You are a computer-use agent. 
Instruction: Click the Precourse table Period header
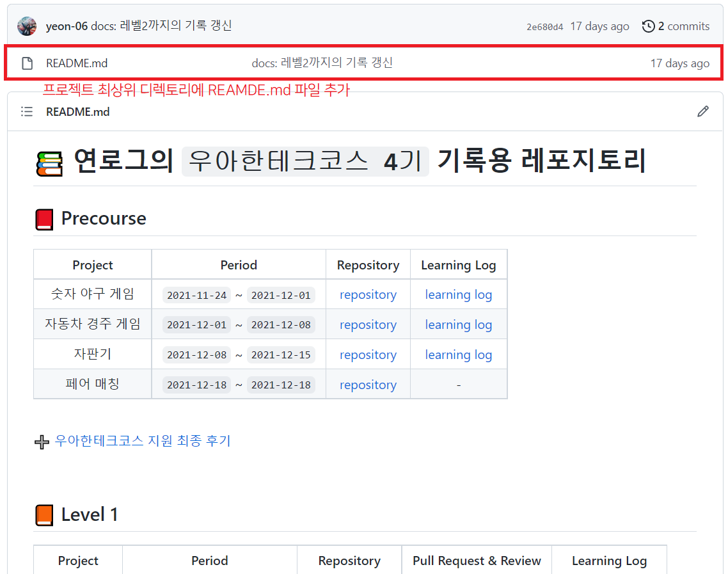(x=239, y=265)
